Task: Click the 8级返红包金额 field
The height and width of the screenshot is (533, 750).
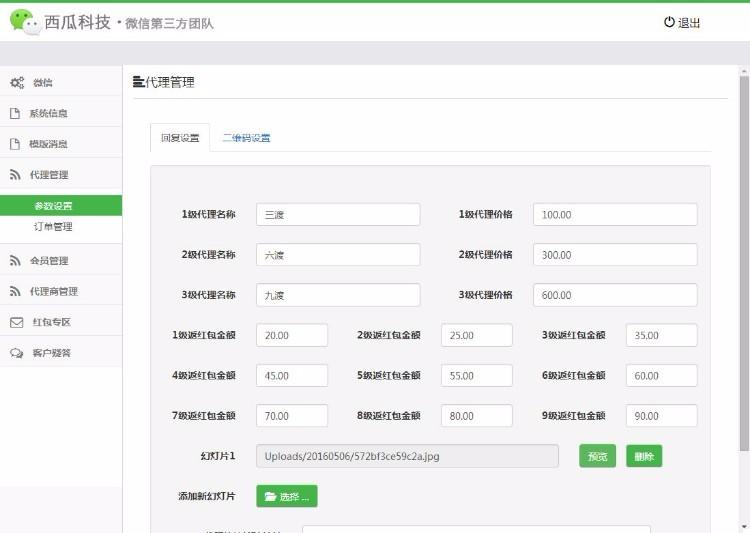Action: 477,416
